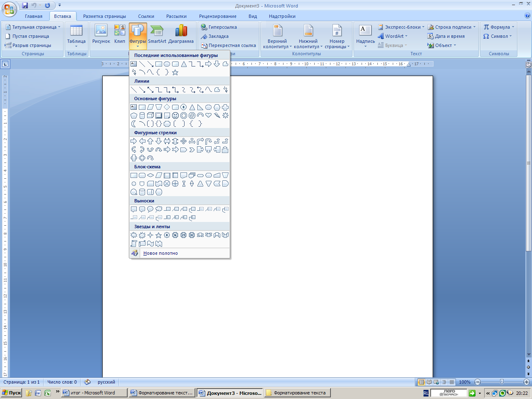The height and width of the screenshot is (399, 532).
Task: Expand Нижний колонтитул footer menu
Action: [x=308, y=37]
